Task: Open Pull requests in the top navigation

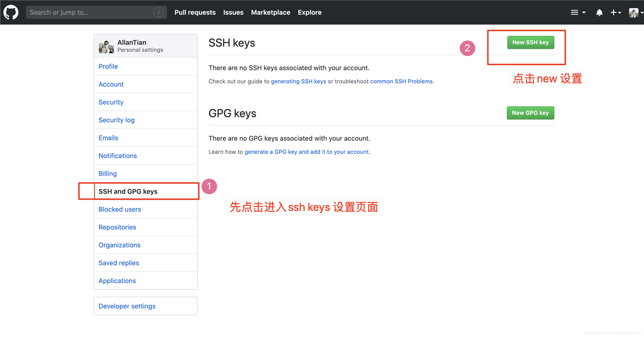Action: point(195,13)
